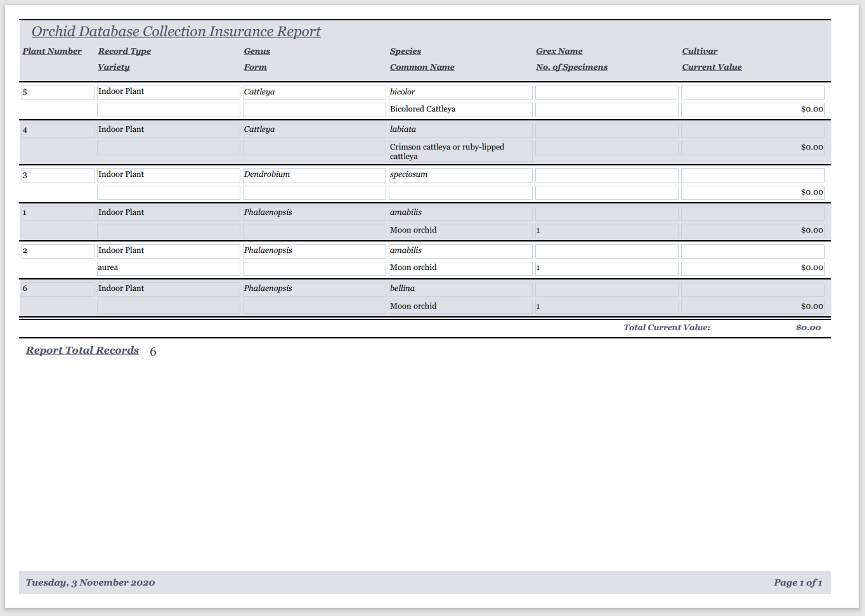Click the specimens count for plant 6
This screenshot has width=865, height=616.
pyautogui.click(x=607, y=307)
